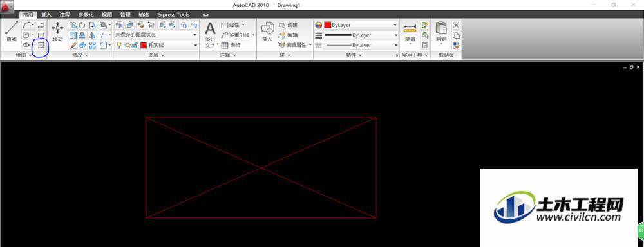Open the AutoCAD application menu button
Screen dimensions: 644x247
(x=6, y=6)
